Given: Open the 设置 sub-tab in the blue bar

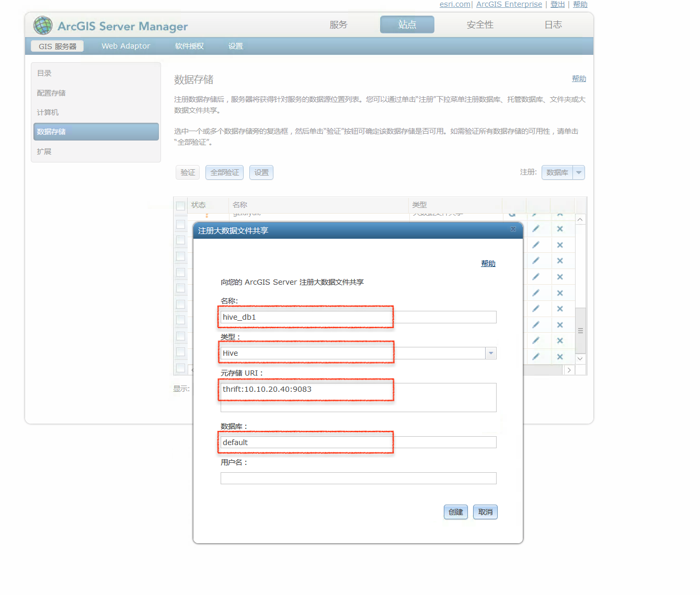Looking at the screenshot, I should click(235, 46).
